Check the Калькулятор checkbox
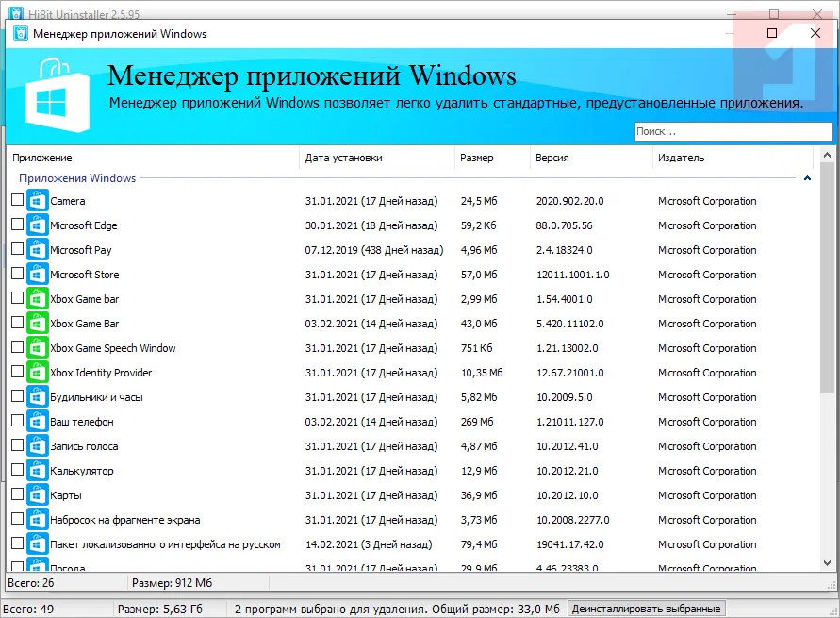 click(17, 470)
